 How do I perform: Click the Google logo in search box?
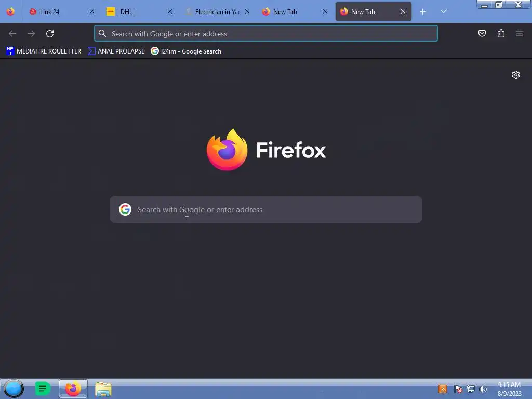(x=125, y=209)
